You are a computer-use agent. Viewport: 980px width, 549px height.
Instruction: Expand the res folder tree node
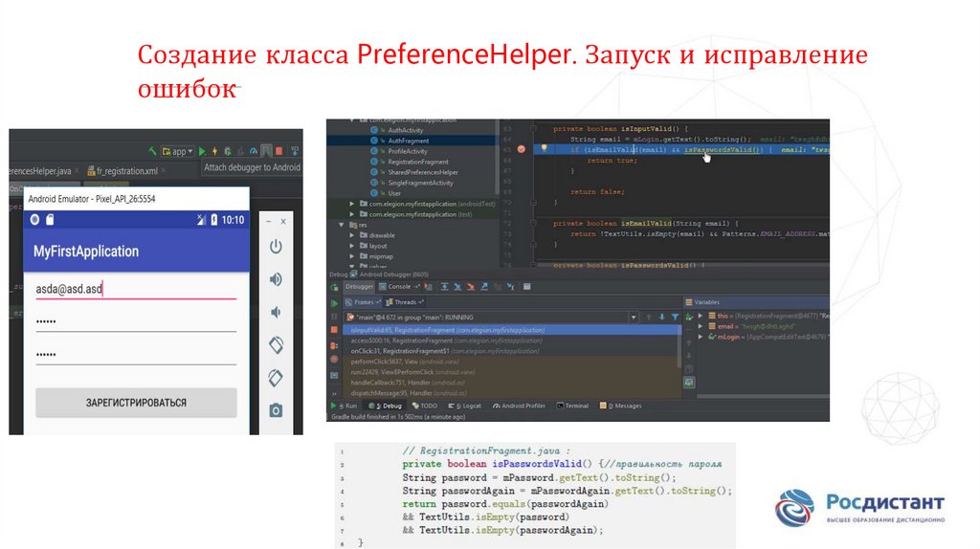pos(343,225)
